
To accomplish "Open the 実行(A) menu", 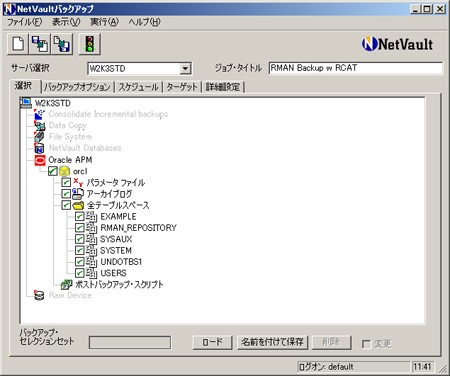I will pyautogui.click(x=104, y=22).
